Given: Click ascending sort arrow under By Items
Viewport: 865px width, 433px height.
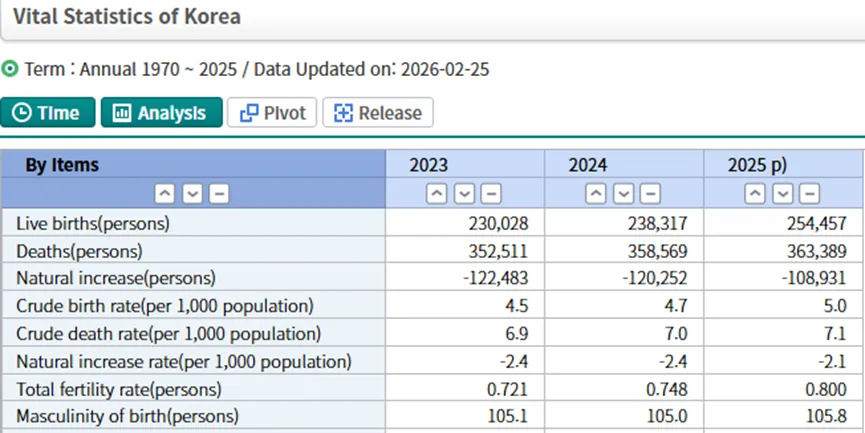Looking at the screenshot, I should coord(165,194).
